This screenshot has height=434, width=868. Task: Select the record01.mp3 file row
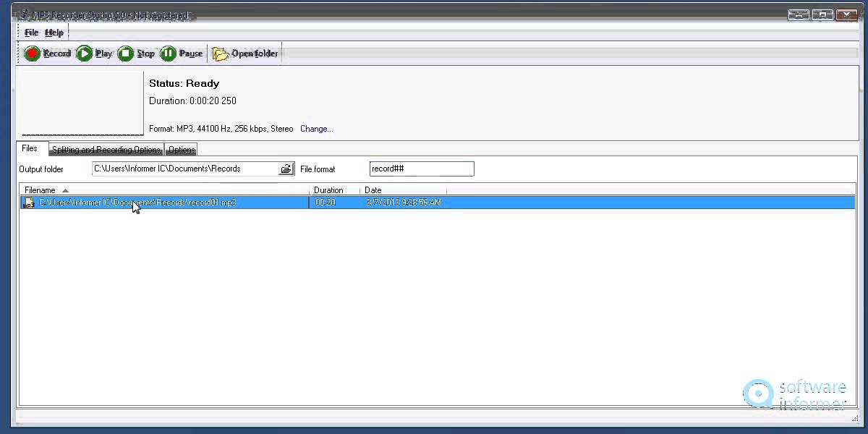coord(437,203)
